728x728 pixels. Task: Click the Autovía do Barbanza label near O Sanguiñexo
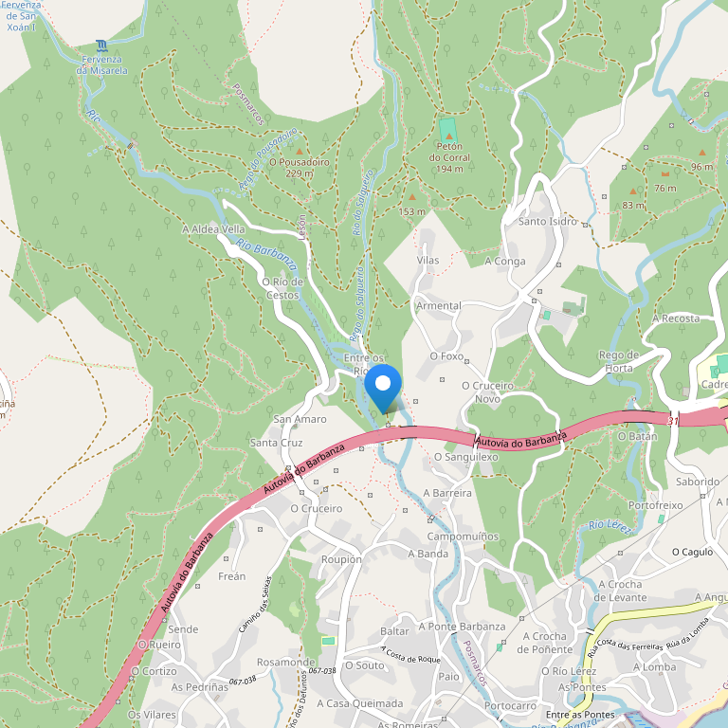click(x=521, y=441)
